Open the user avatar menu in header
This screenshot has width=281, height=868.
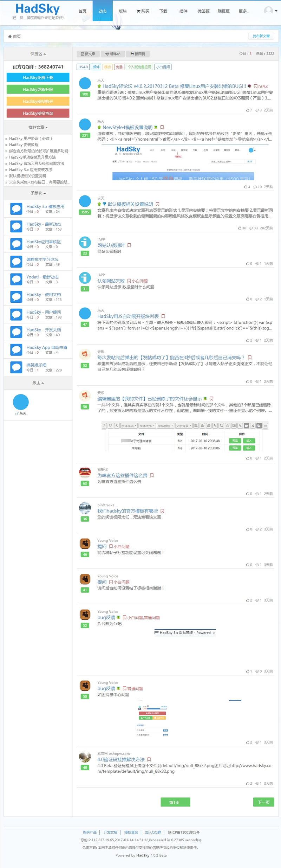270,11
